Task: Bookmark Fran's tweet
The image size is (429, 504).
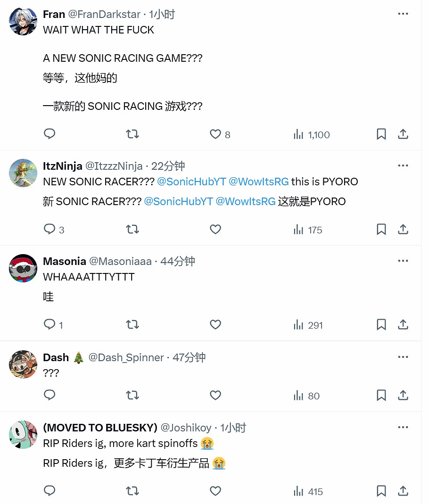Action: tap(381, 134)
